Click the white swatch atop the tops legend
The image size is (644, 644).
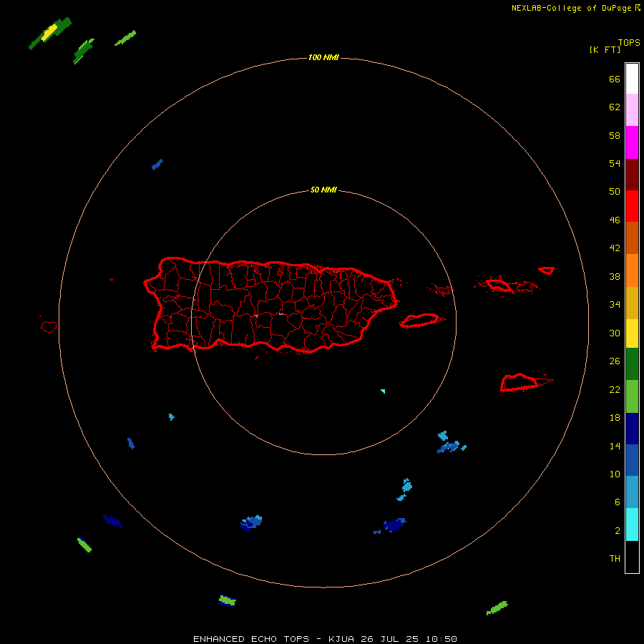pos(632,79)
